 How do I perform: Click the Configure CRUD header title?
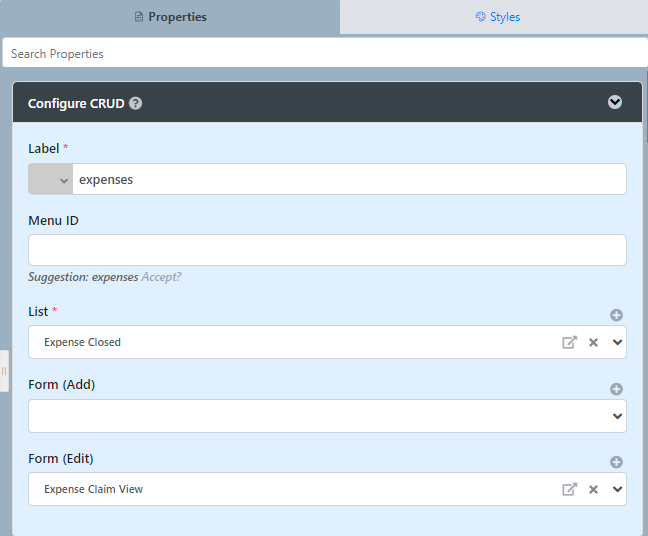[x=76, y=103]
